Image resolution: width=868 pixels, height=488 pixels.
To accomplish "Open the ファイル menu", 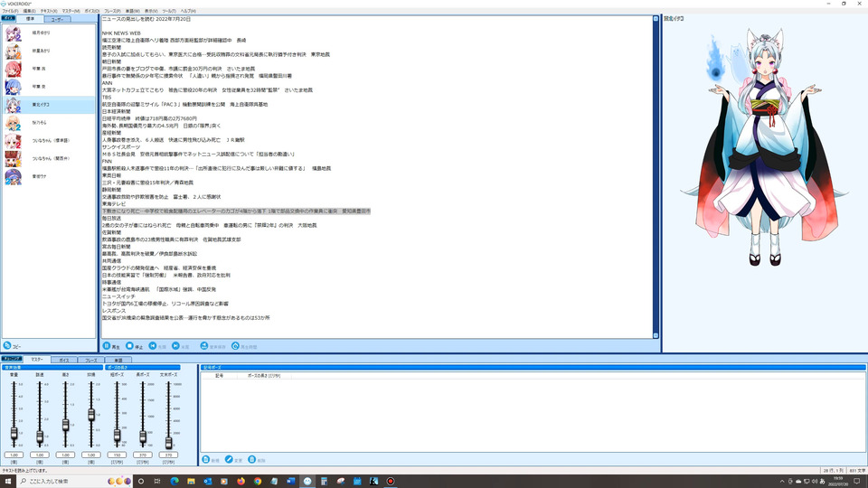I will pyautogui.click(x=10, y=11).
